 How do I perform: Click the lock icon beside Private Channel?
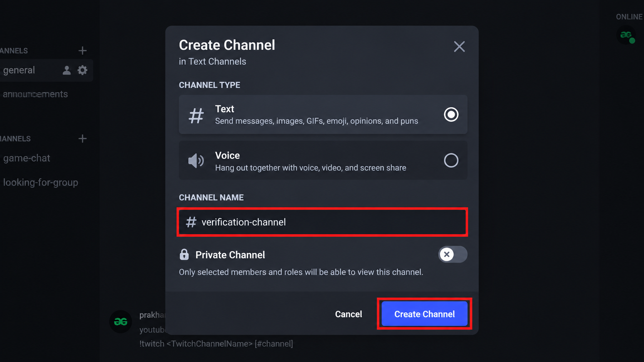pyautogui.click(x=184, y=255)
